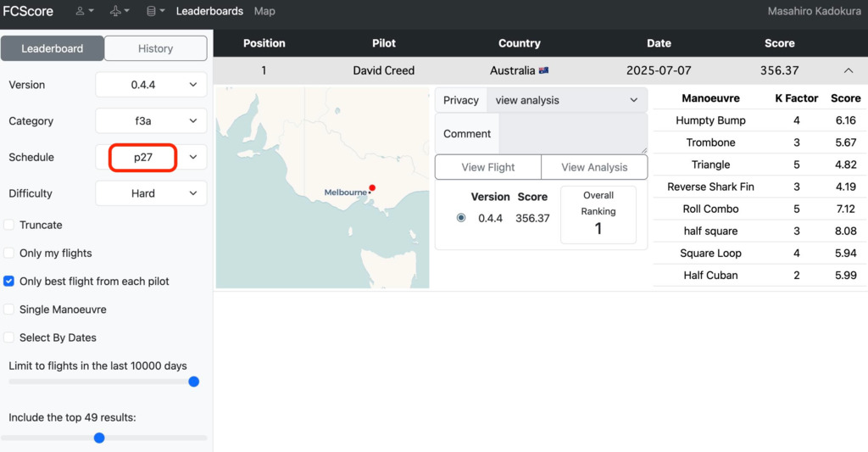Open the database icon menu
The height and width of the screenshot is (452, 868).
tap(155, 11)
